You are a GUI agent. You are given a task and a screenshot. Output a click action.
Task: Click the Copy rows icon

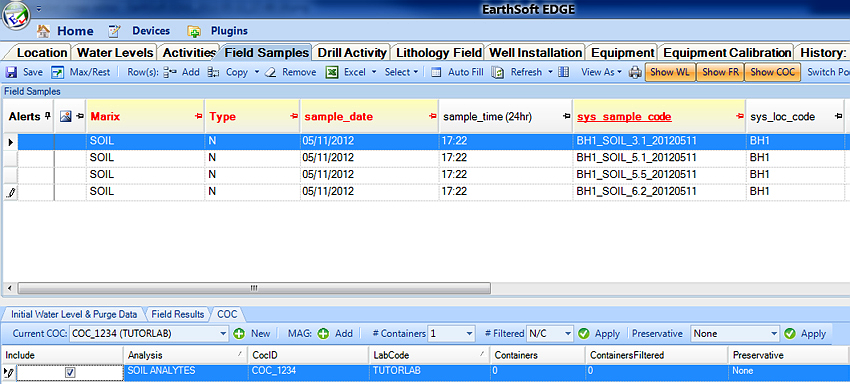click(214, 72)
